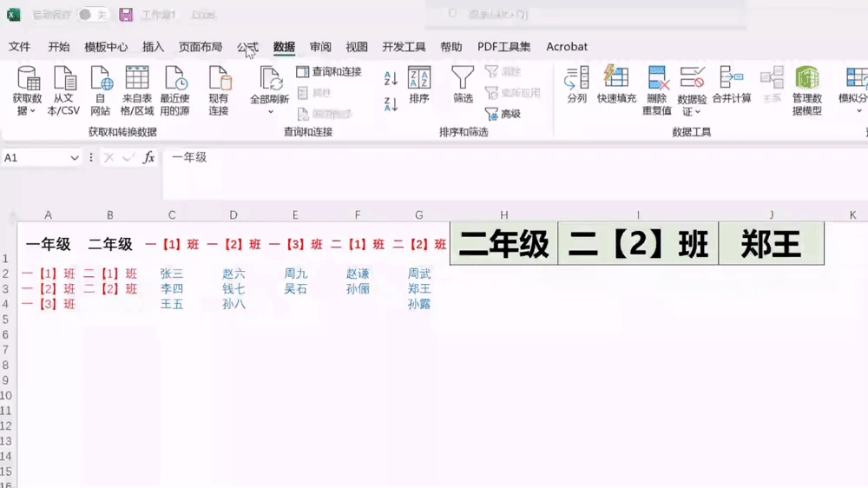
Task: Open Queries & Connections (查询和连接)
Action: [329, 71]
